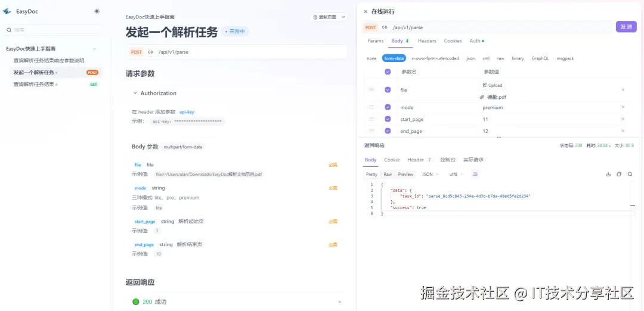Click the orange POST badge on the docs endpoint
This screenshot has width=644, height=311.
(x=137, y=52)
